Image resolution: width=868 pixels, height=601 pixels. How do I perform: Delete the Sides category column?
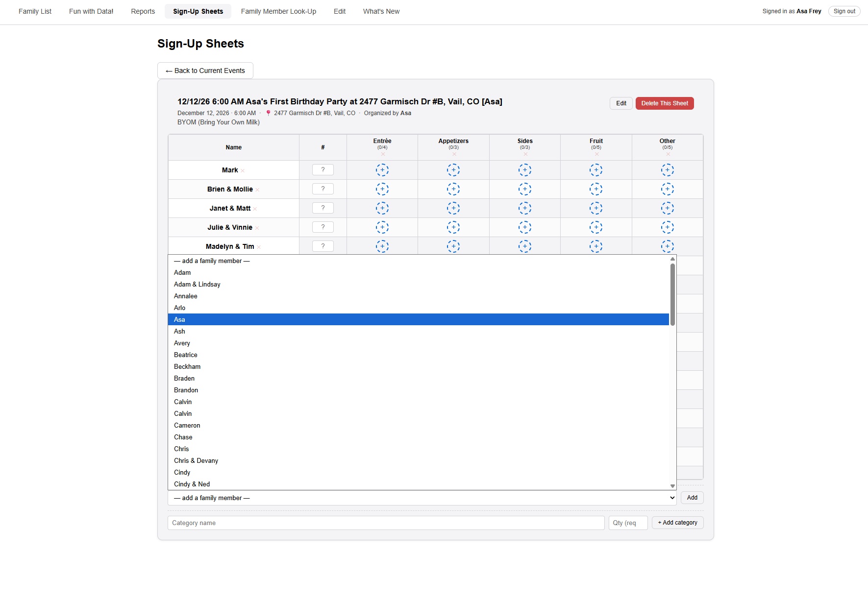click(x=525, y=154)
